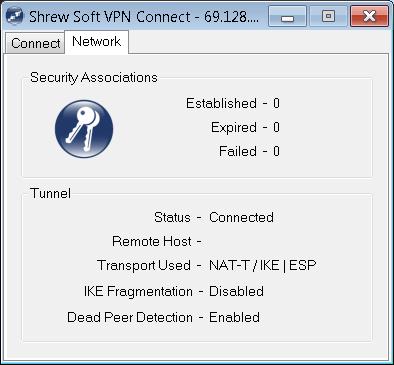Viewport: 394px width, 365px height.
Task: Click the window title text
Action: click(144, 17)
